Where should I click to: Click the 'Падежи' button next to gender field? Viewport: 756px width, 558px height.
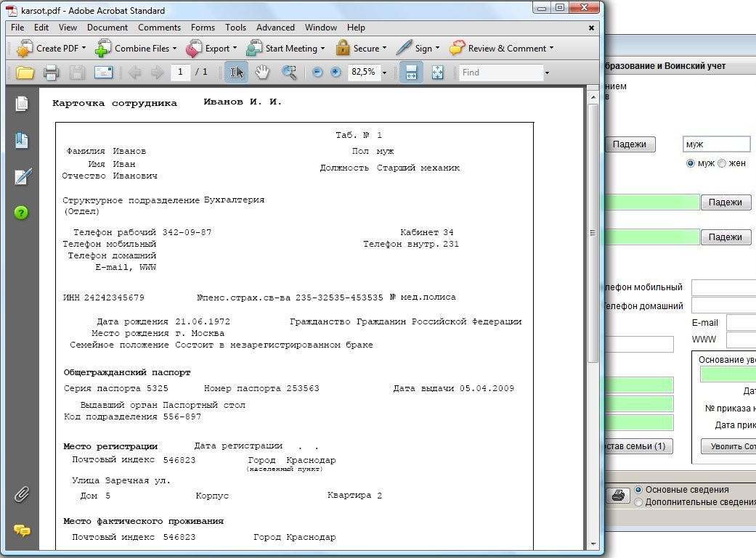click(x=630, y=144)
